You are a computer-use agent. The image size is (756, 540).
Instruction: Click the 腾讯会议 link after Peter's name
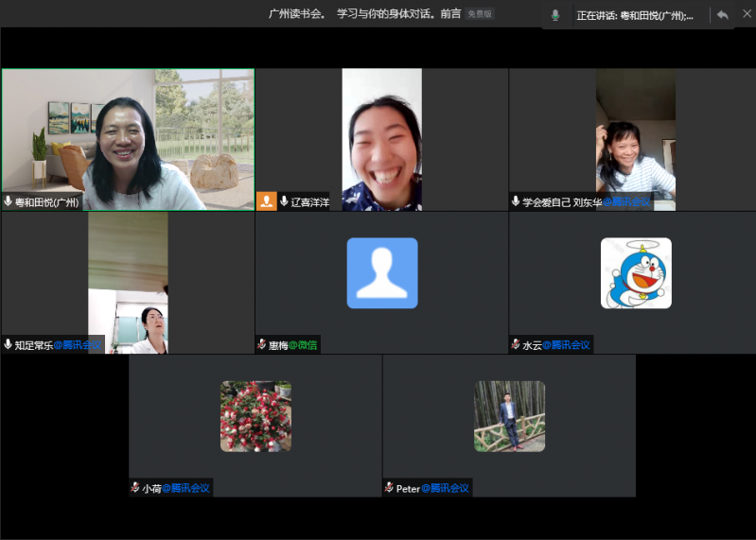446,488
